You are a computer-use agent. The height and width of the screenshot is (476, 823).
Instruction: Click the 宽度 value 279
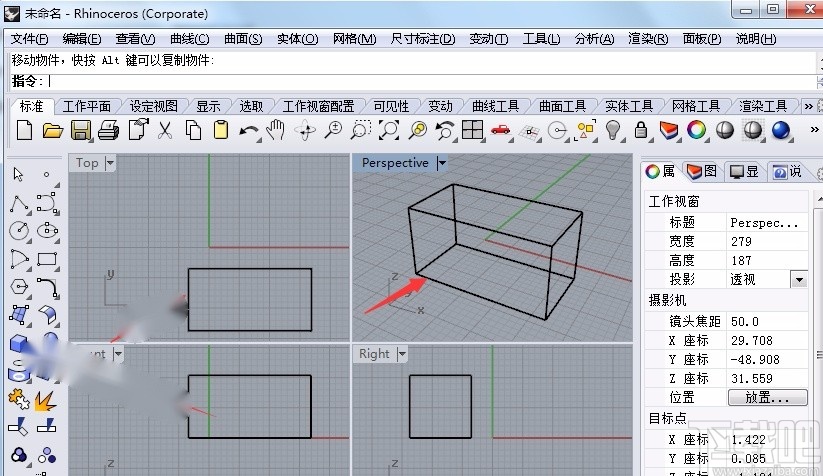(x=767, y=241)
